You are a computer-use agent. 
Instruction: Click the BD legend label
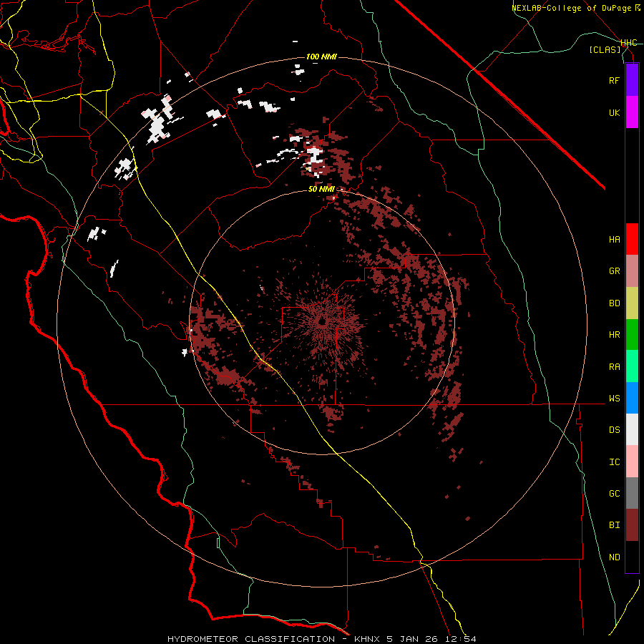614,303
